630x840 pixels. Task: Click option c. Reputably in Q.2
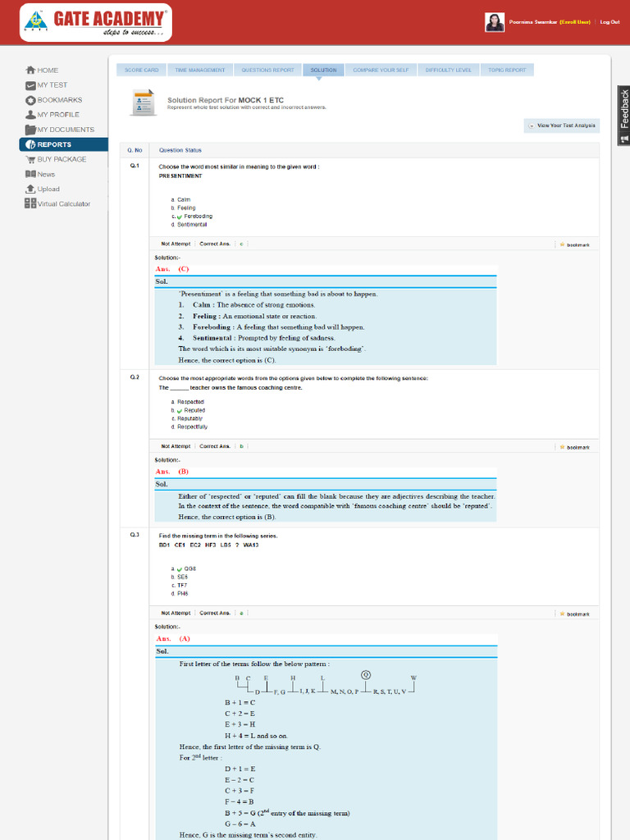pyautogui.click(x=187, y=418)
